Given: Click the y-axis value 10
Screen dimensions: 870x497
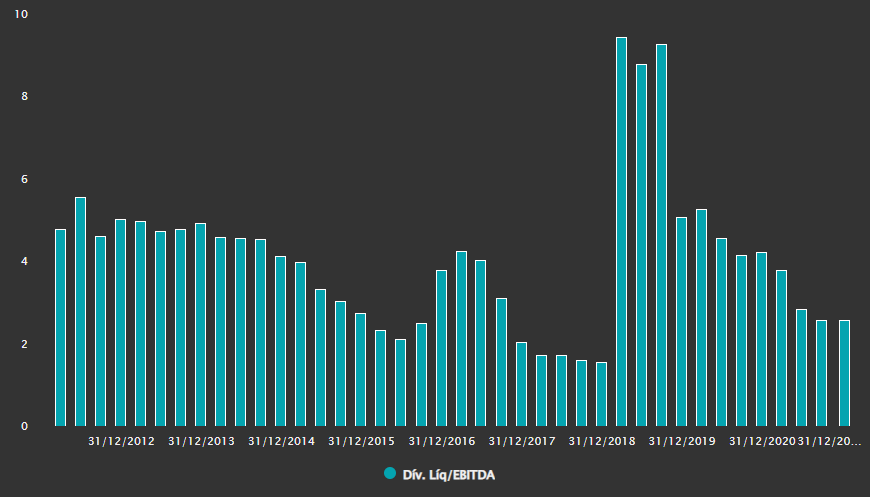Looking at the screenshot, I should [x=21, y=14].
